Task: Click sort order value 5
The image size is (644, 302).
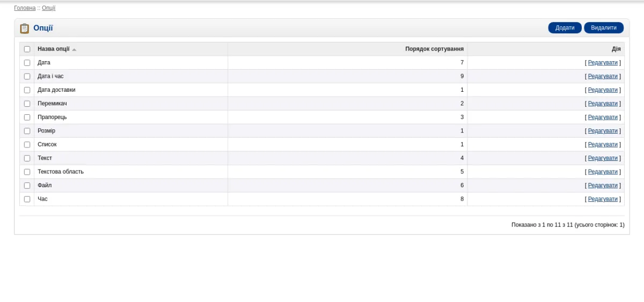Action: (x=462, y=172)
